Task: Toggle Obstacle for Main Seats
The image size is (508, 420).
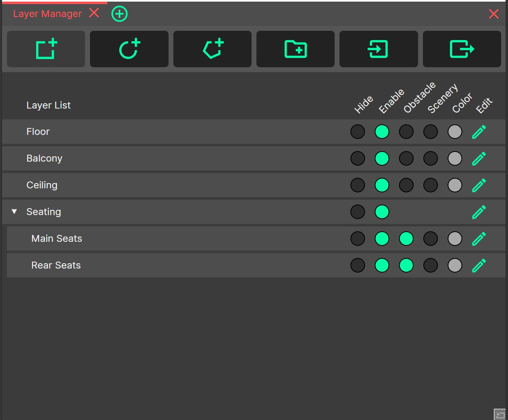Action: coord(406,239)
